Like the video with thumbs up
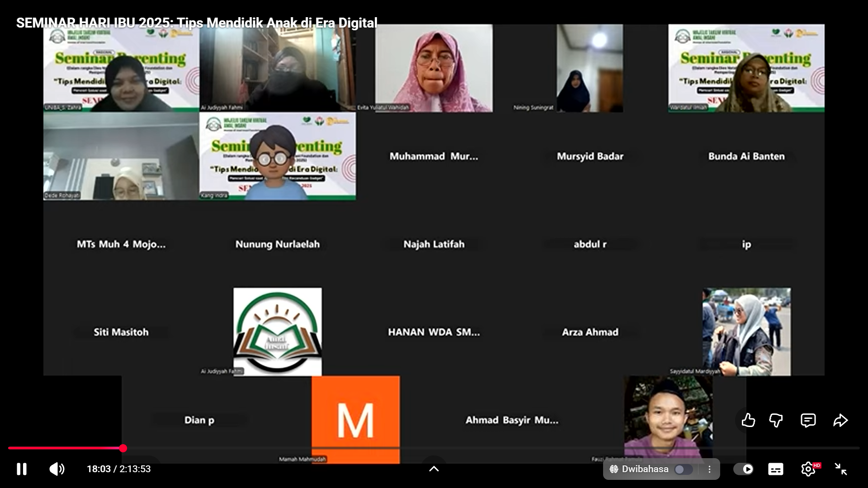The width and height of the screenshot is (868, 488). pos(748,420)
